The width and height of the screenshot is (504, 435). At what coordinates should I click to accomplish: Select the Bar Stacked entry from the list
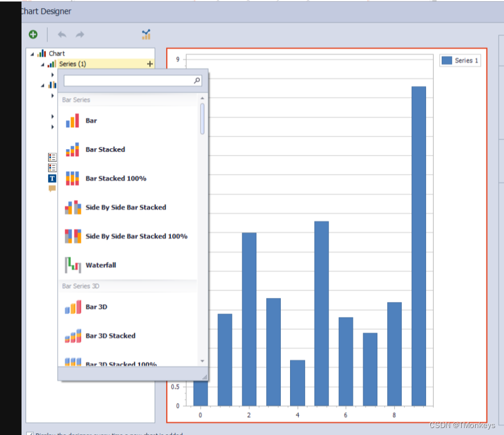[105, 149]
